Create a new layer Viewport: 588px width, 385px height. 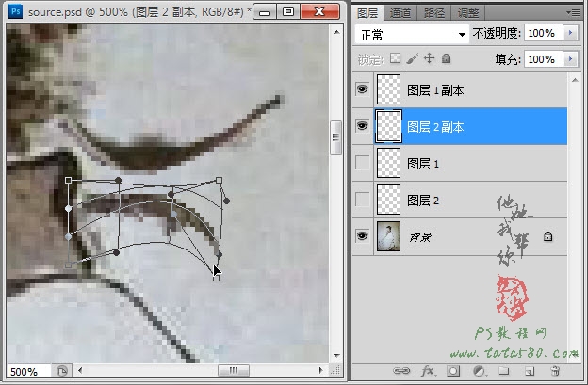pyautogui.click(x=530, y=371)
